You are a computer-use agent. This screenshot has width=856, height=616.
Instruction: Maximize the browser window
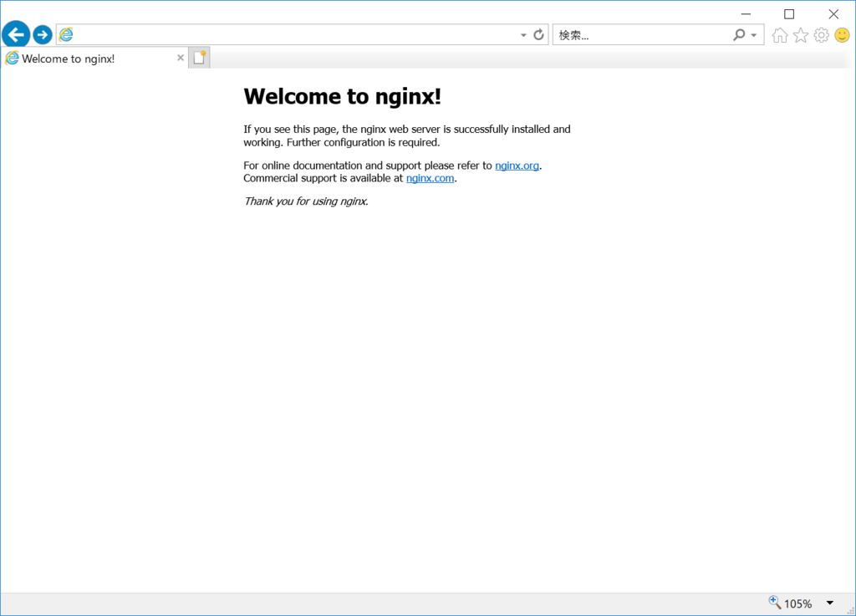(789, 13)
